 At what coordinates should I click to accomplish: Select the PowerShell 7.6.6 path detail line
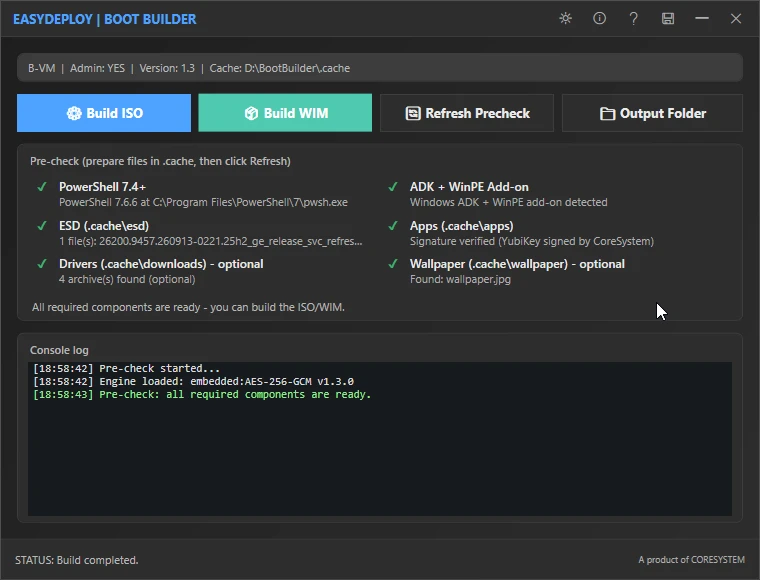click(203, 202)
